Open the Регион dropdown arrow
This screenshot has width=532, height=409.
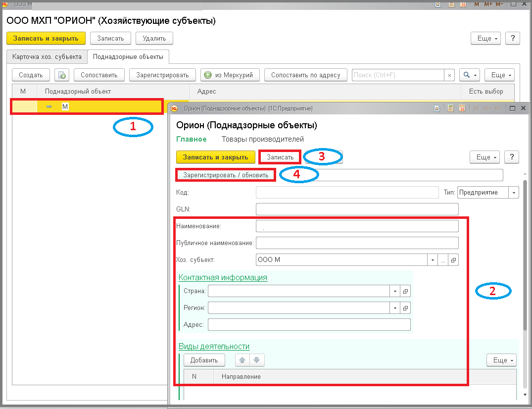click(395, 308)
